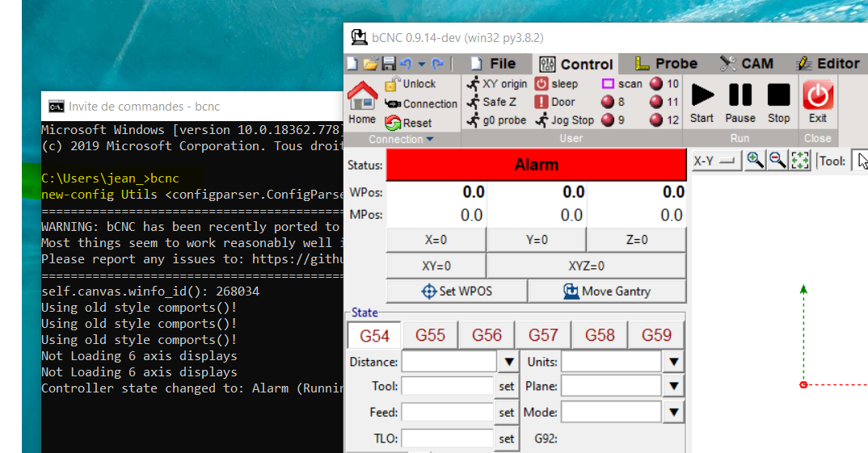
Task: Open the Units dropdown
Action: coord(674,362)
